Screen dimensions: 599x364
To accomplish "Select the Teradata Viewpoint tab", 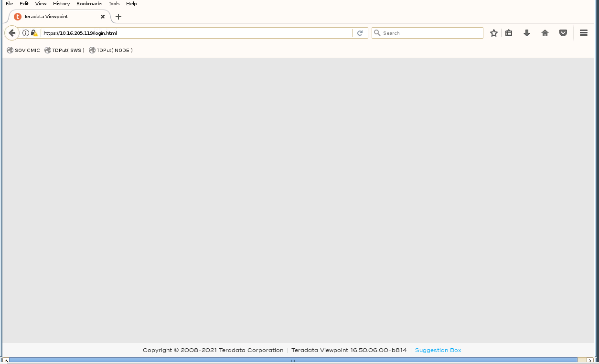I will coord(60,17).
